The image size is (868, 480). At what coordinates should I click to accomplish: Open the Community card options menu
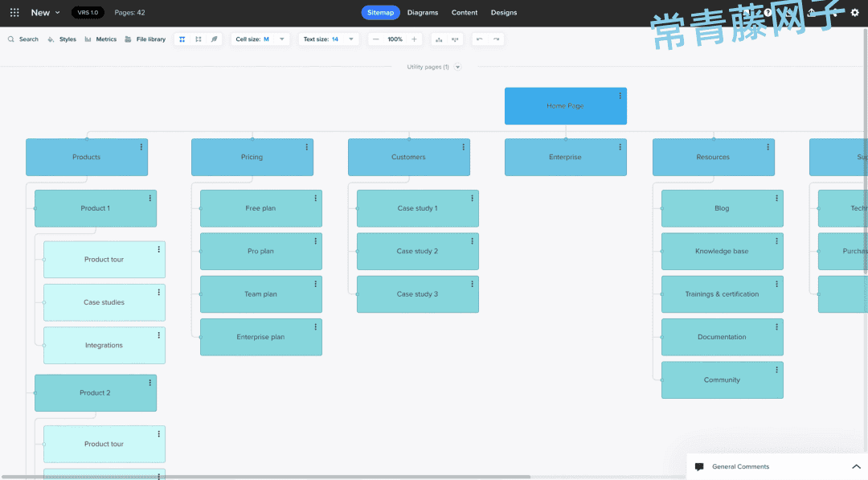click(x=776, y=370)
